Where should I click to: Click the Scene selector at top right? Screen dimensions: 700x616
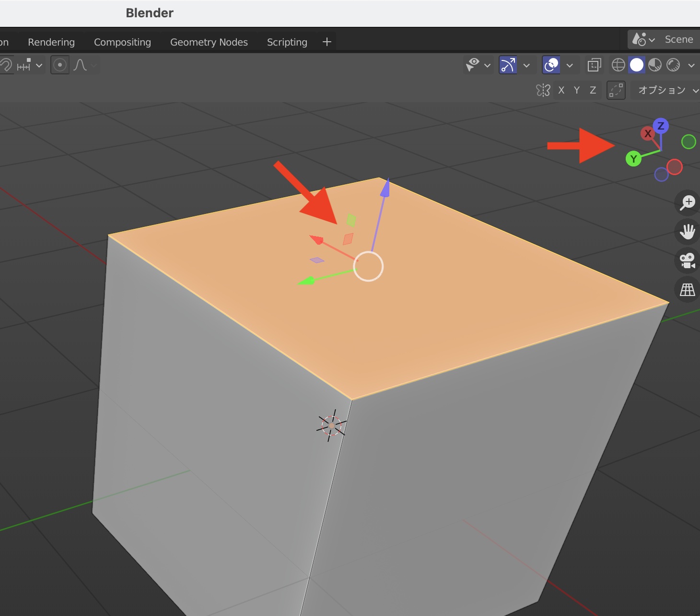pos(678,39)
